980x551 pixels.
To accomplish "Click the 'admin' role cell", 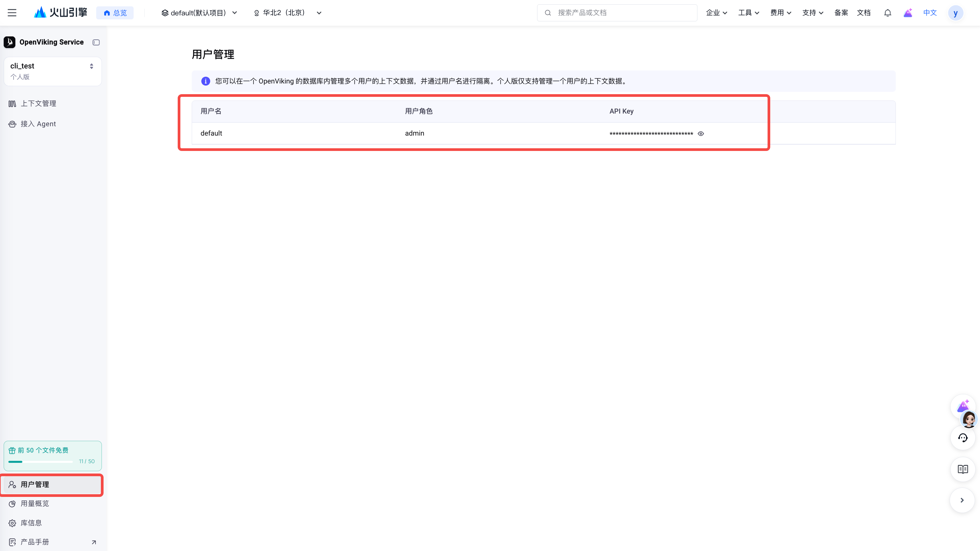I will pos(414,133).
